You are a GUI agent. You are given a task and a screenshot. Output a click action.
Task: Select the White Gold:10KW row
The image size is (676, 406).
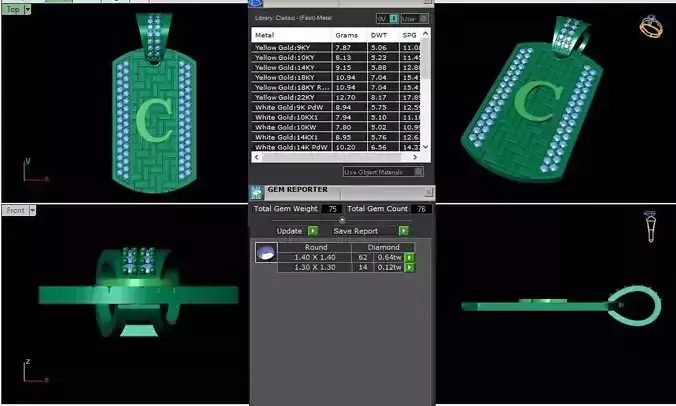336,127
